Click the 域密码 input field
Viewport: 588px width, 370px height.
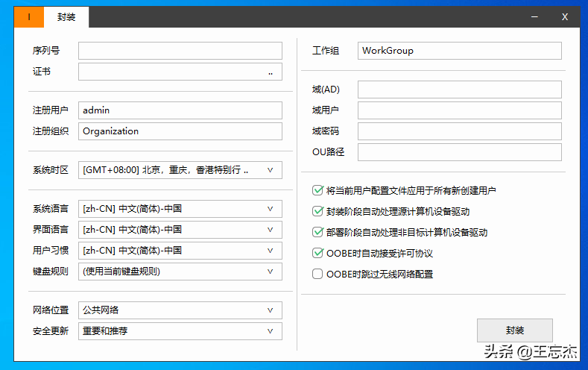tap(459, 131)
